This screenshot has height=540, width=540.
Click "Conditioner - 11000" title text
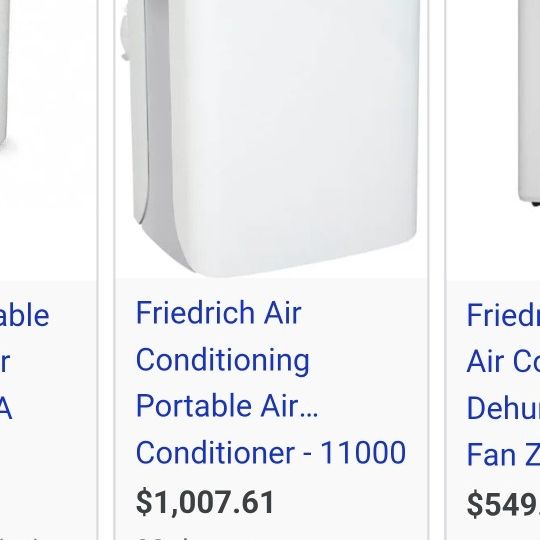pos(271,452)
